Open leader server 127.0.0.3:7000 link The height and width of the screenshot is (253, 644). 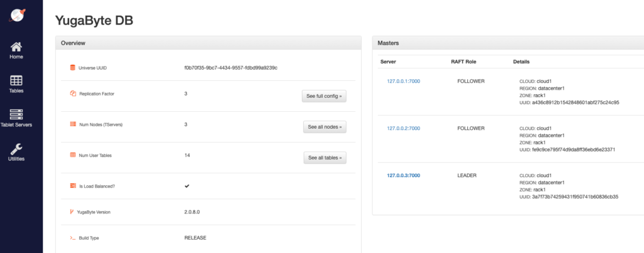tap(403, 175)
